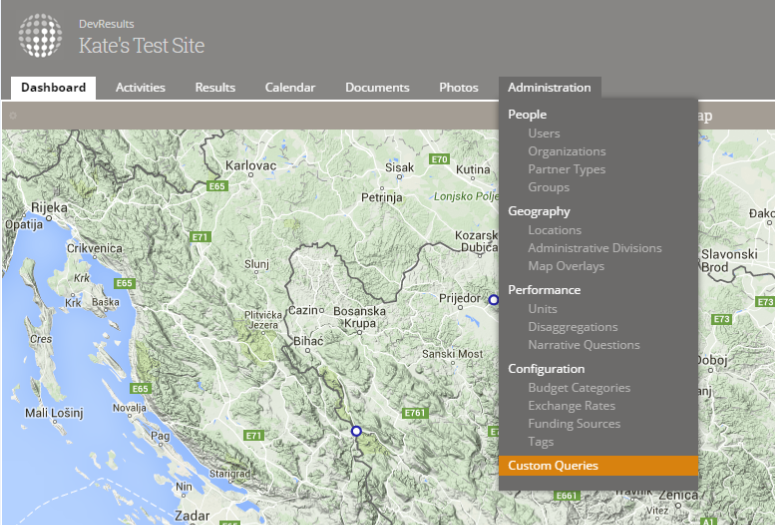Click the Mali Lošinj map label
775x525 pixels.
click(x=54, y=413)
